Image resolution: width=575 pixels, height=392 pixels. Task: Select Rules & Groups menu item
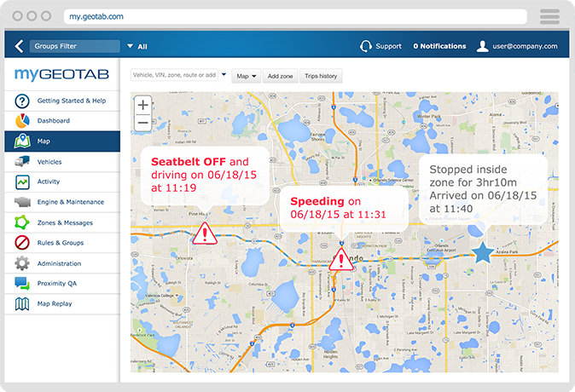pos(62,243)
